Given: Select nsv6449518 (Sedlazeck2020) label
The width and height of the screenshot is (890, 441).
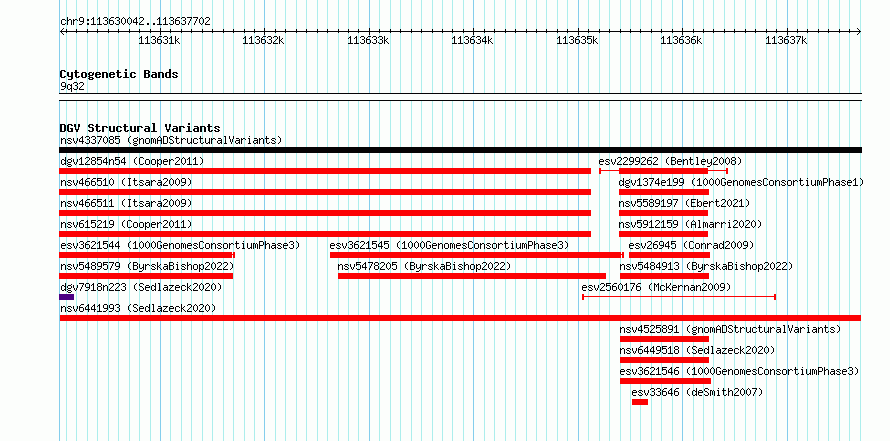Looking at the screenshot, I should click(697, 350).
